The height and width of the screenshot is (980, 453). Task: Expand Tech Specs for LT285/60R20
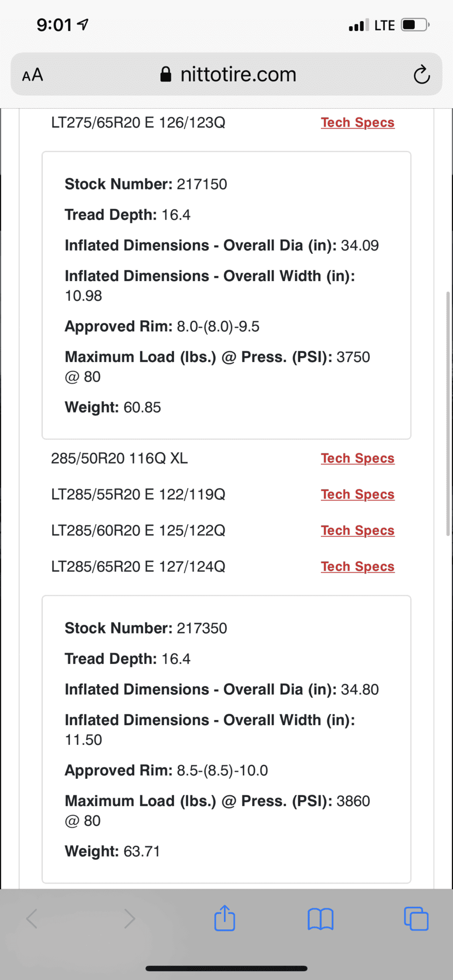click(x=358, y=531)
